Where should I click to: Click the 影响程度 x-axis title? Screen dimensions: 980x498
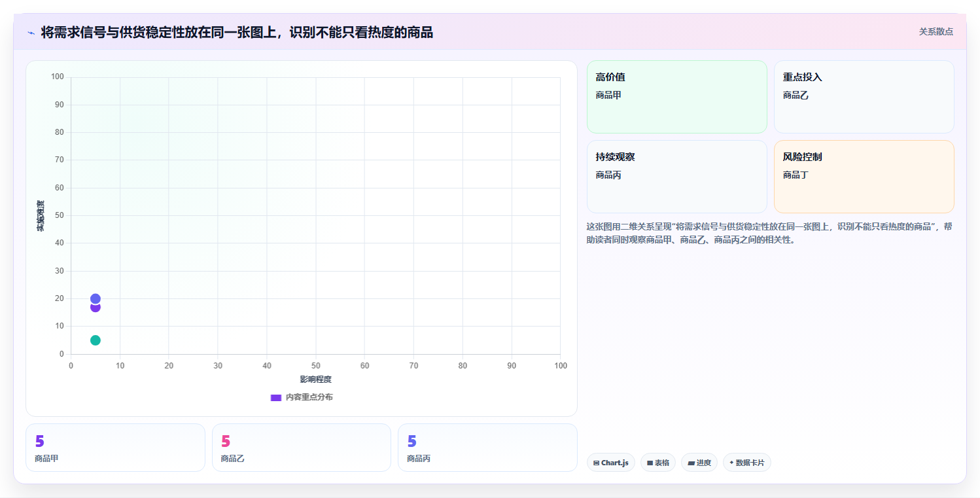pos(316,380)
